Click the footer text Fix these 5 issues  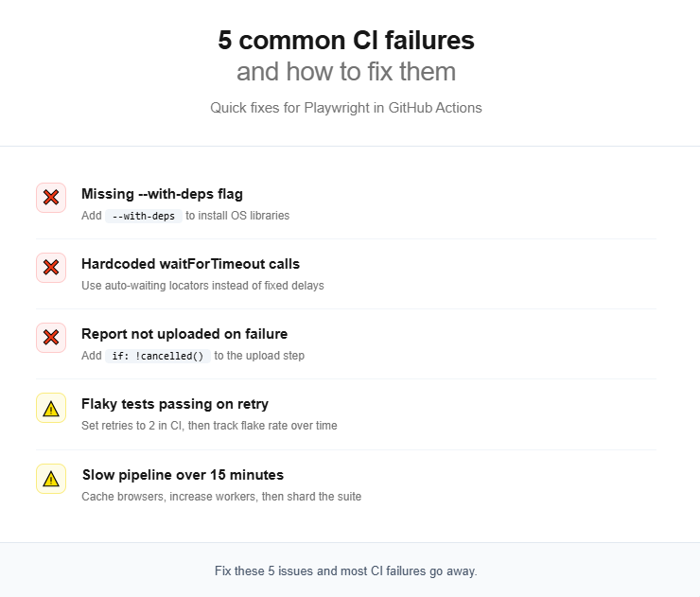346,571
